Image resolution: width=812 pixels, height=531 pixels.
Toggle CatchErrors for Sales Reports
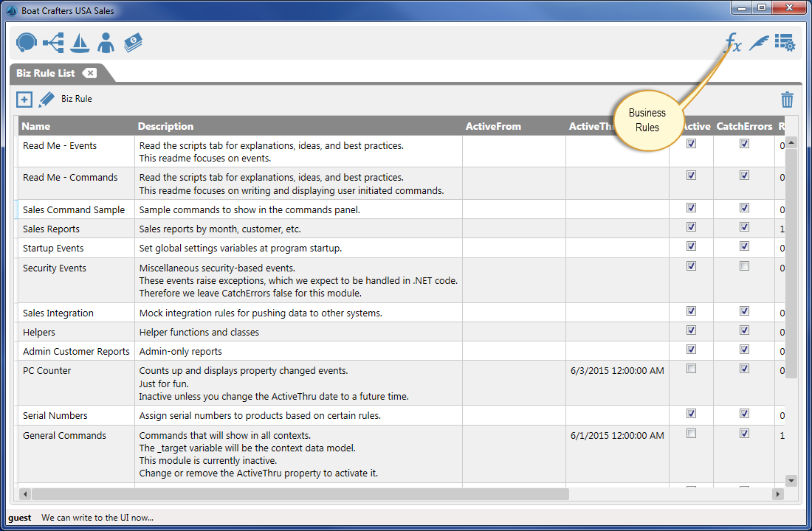pyautogui.click(x=744, y=226)
